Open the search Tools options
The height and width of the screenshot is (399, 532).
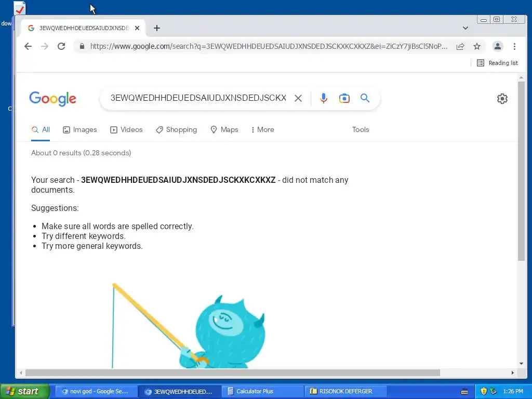(x=361, y=129)
